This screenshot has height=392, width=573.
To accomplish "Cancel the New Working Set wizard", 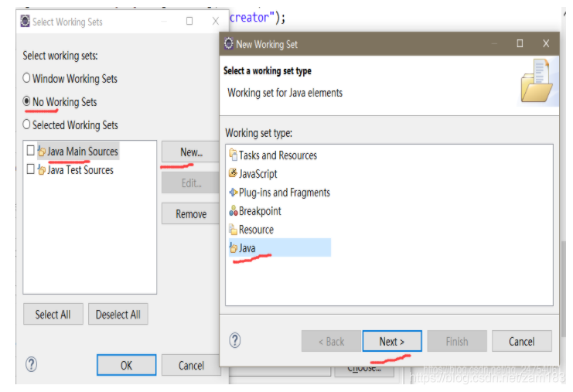I will [521, 341].
